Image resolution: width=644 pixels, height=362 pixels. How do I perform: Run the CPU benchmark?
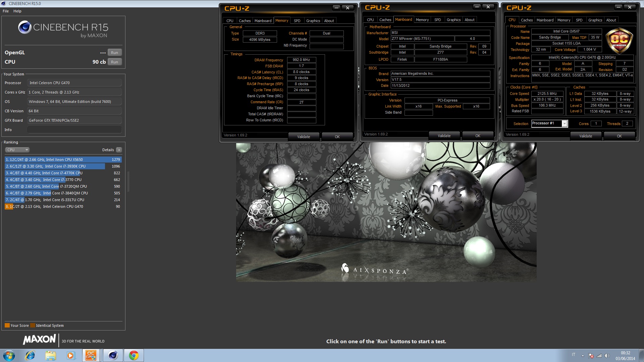pos(114,62)
